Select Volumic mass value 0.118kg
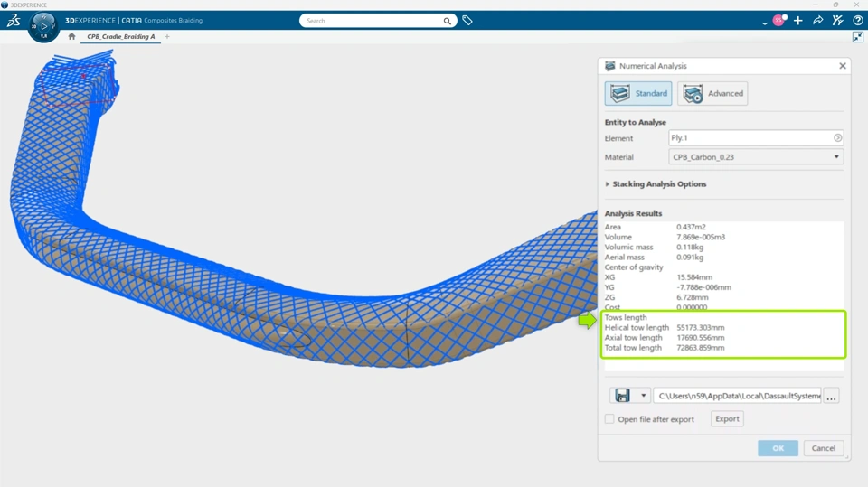 tap(690, 247)
